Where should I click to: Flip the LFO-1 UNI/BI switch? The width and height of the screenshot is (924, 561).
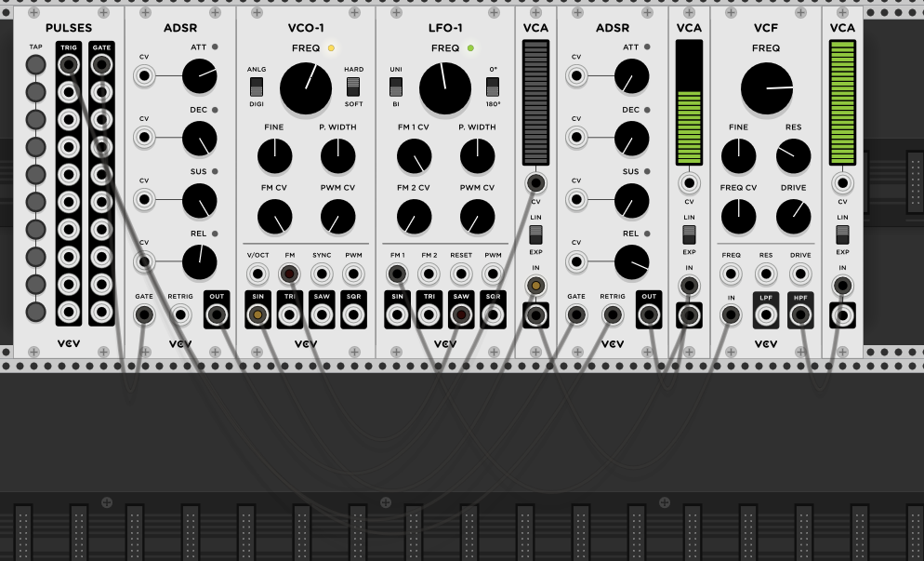pos(396,87)
